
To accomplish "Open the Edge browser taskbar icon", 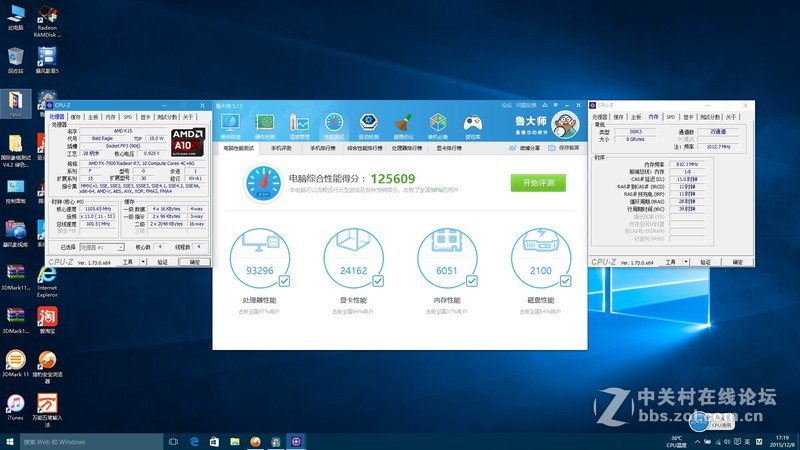I will pyautogui.click(x=194, y=442).
